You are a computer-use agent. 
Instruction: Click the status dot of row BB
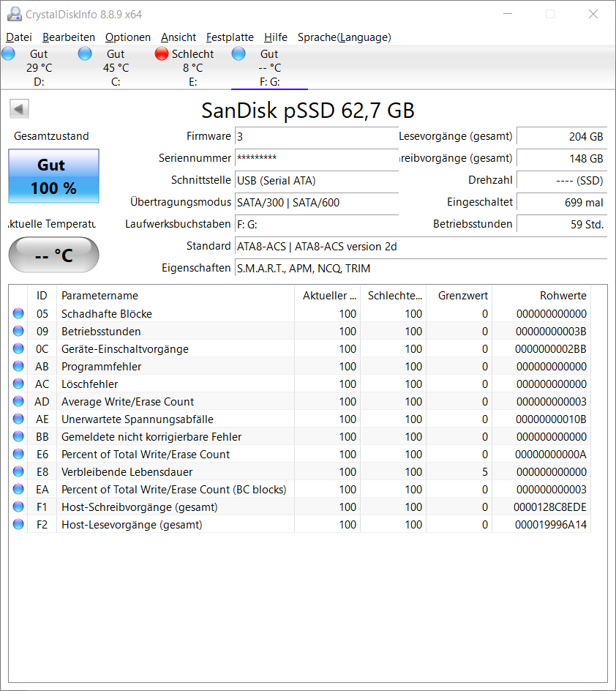pos(18,436)
